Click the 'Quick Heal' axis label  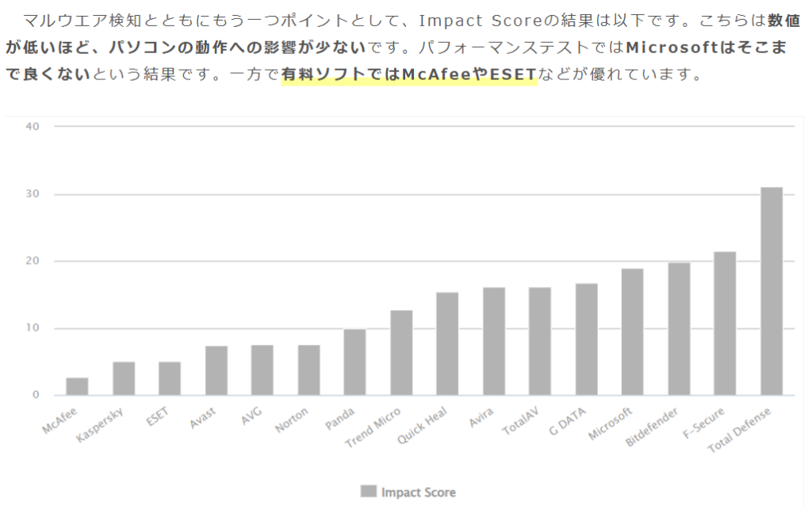tap(422, 426)
